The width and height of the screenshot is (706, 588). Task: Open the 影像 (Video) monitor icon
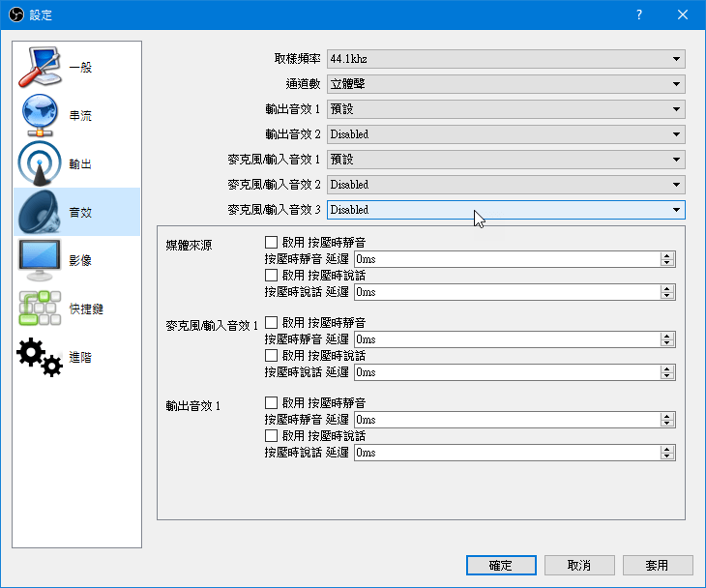(41, 260)
